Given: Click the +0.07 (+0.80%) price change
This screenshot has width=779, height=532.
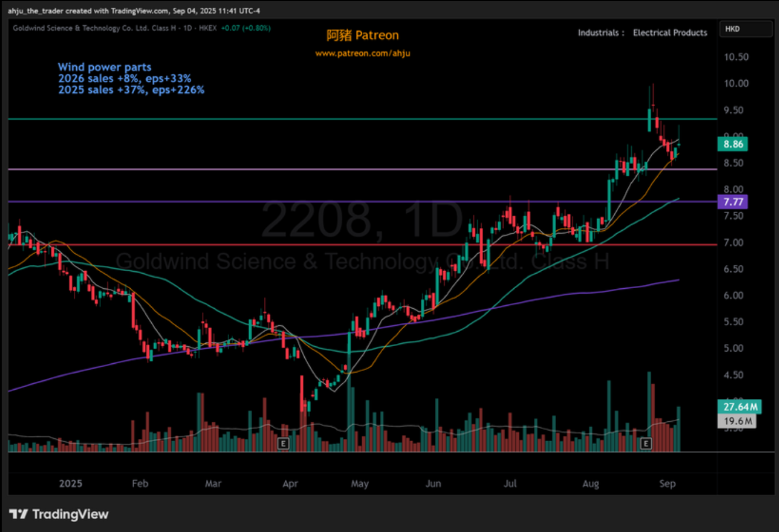Looking at the screenshot, I should [x=246, y=28].
